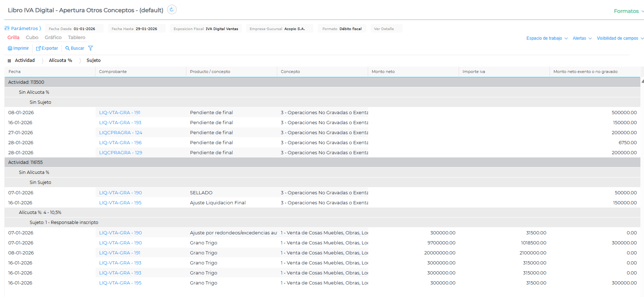Click the Ver Detalle parameter field
This screenshot has height=297, width=644.
[386, 29]
